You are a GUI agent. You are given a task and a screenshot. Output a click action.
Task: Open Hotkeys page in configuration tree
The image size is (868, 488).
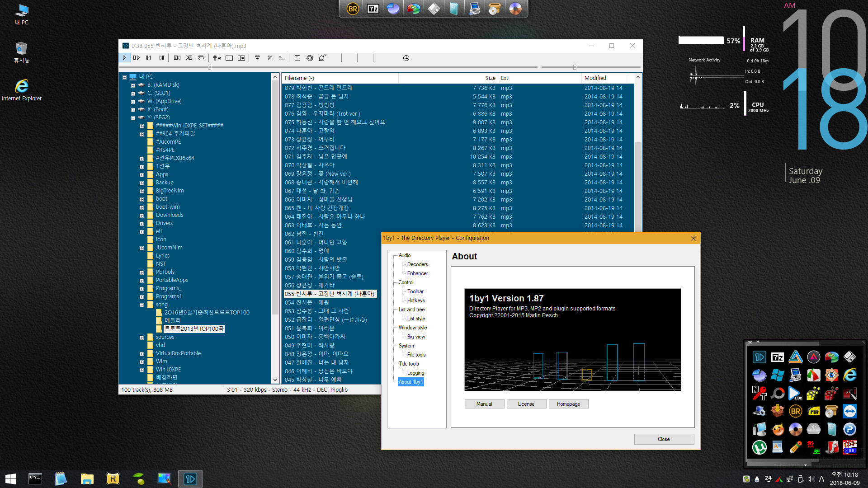click(416, 300)
